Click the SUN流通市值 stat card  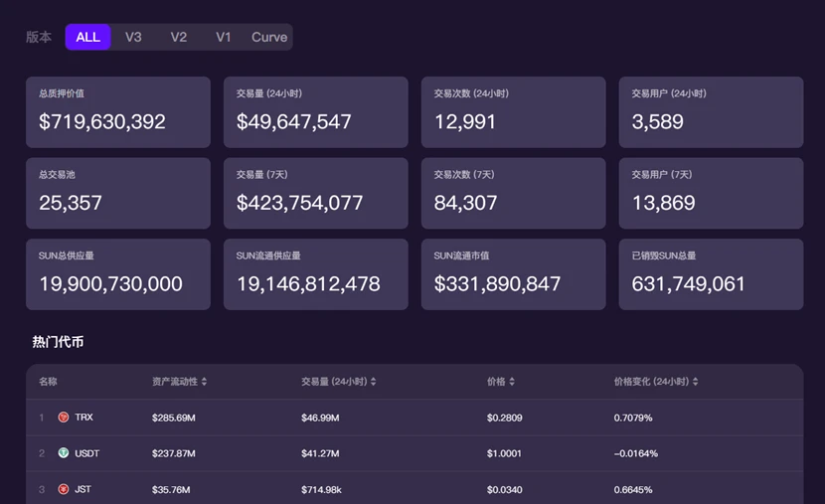[514, 274]
